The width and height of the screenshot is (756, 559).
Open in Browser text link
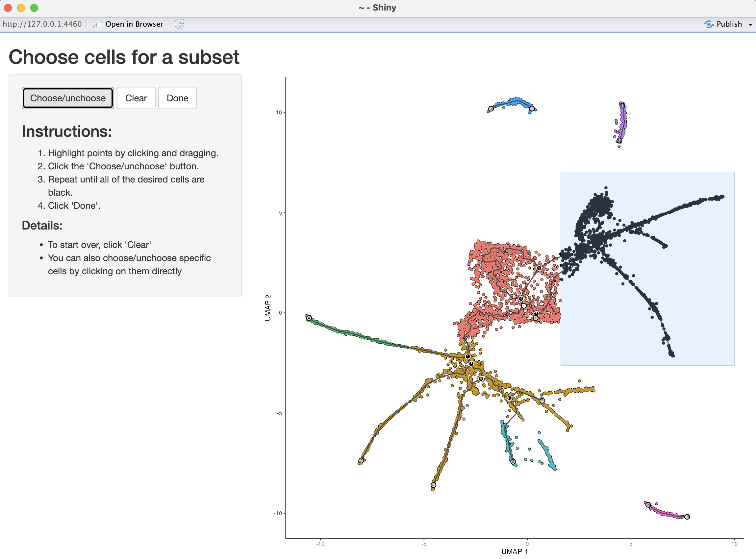pyautogui.click(x=135, y=24)
